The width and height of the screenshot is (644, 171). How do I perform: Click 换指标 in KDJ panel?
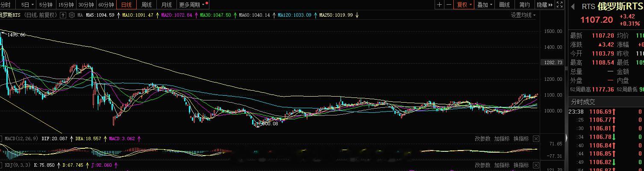521,165
